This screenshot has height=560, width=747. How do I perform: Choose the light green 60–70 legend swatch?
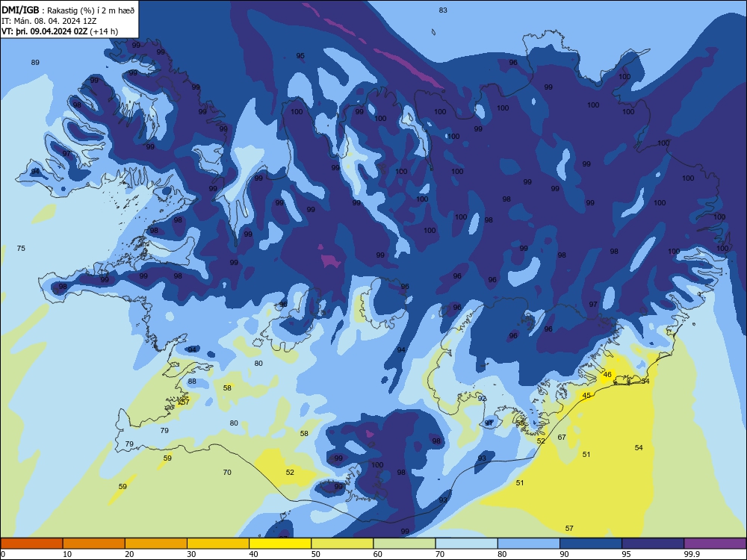pyautogui.click(x=404, y=544)
